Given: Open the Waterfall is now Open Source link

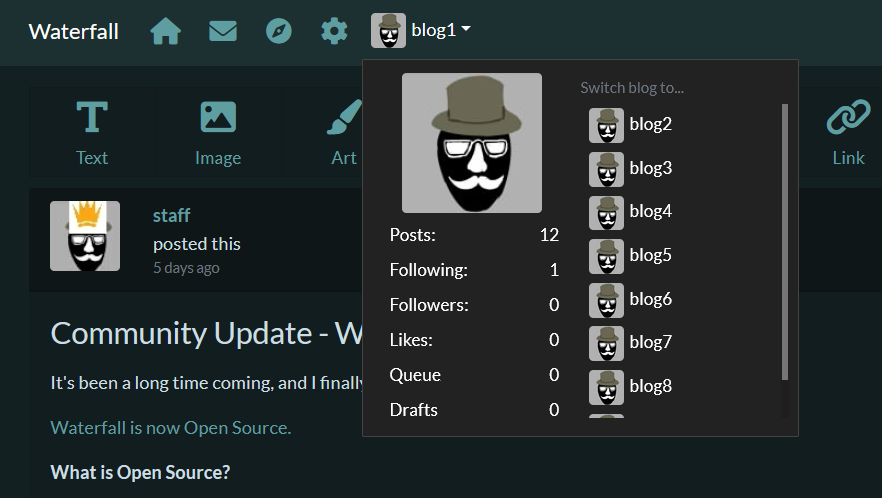Looking at the screenshot, I should tap(171, 428).
